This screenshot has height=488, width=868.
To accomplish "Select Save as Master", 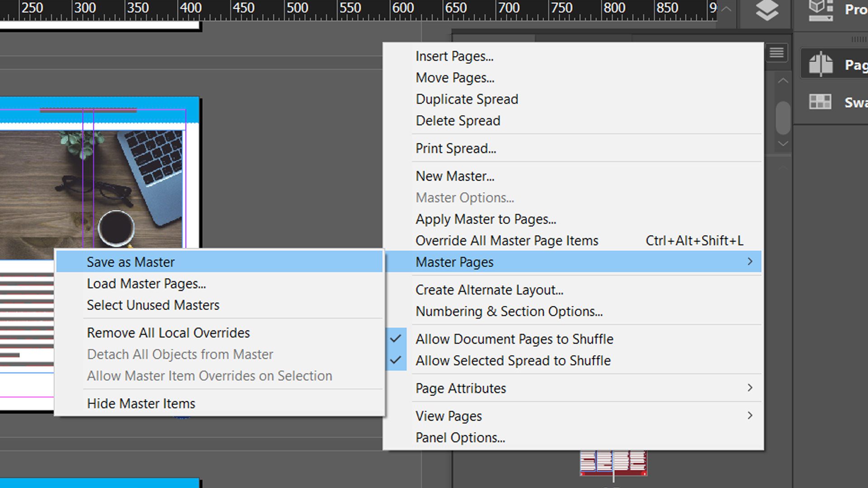I will coord(130,262).
